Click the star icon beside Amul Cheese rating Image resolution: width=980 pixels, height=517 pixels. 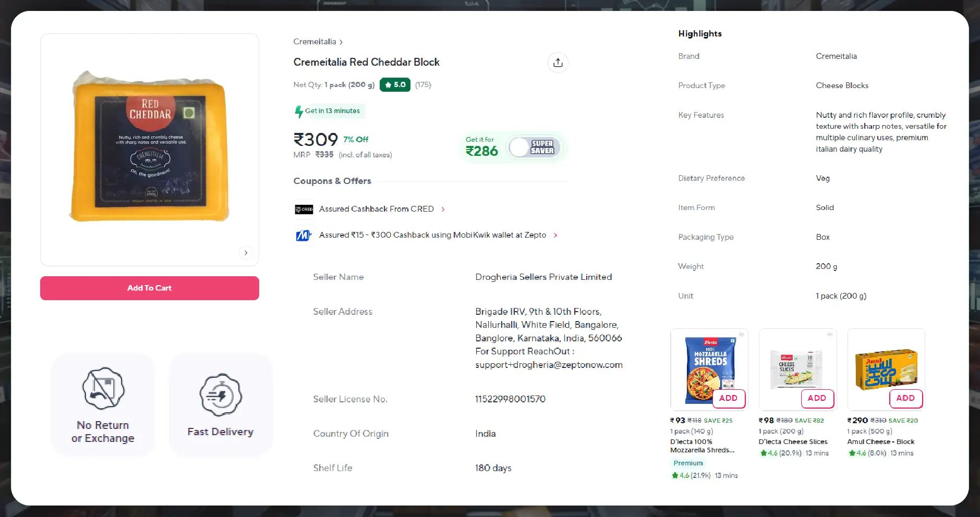click(851, 453)
